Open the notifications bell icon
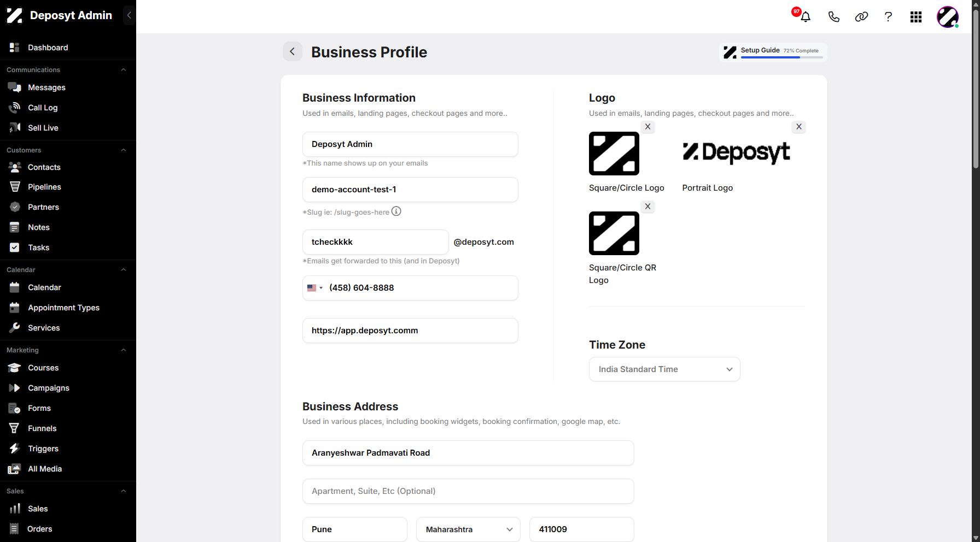 tap(805, 16)
